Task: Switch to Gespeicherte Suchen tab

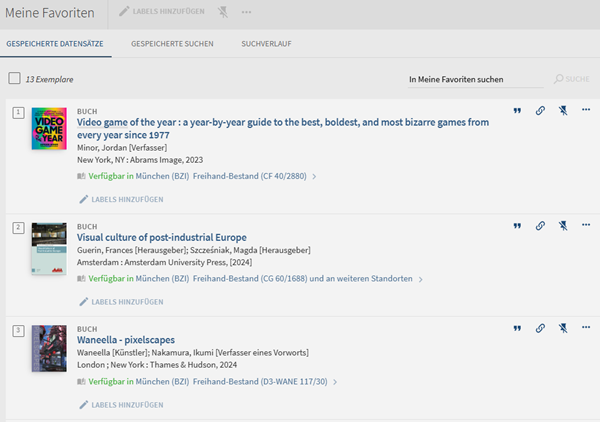Action: [172, 44]
